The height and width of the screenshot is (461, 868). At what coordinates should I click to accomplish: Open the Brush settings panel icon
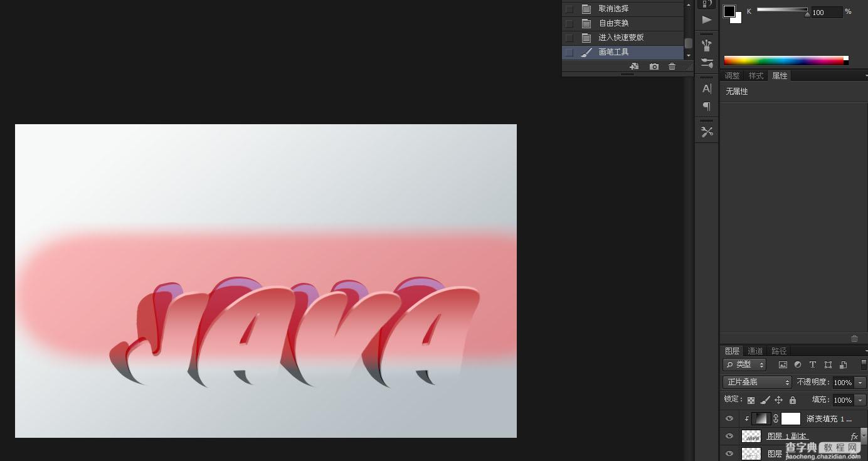pos(707,63)
